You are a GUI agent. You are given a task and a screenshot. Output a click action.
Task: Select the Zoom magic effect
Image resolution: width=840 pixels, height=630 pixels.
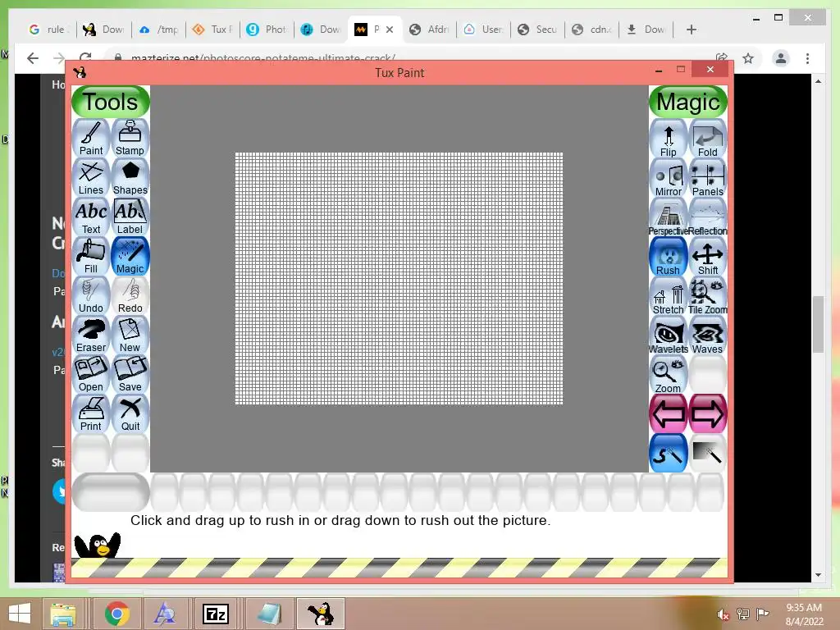pyautogui.click(x=668, y=376)
